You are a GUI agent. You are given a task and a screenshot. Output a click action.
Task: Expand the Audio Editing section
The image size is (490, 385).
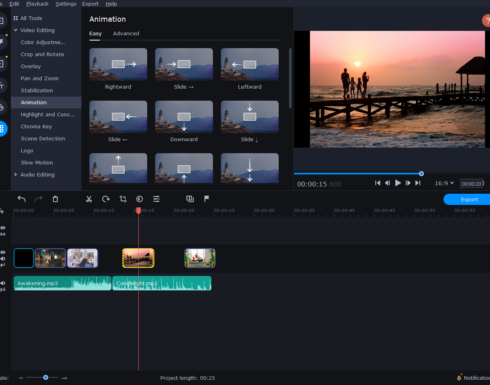pos(15,174)
